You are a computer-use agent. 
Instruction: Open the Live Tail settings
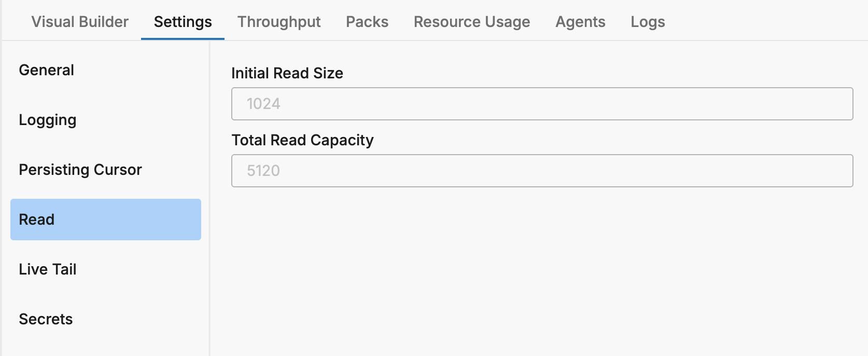[x=48, y=269]
